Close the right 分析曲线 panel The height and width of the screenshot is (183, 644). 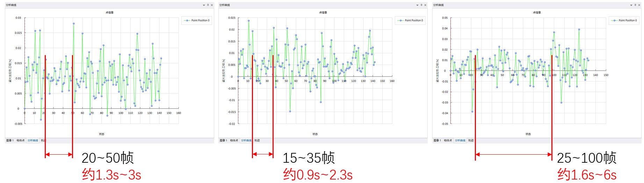(x=639, y=5)
